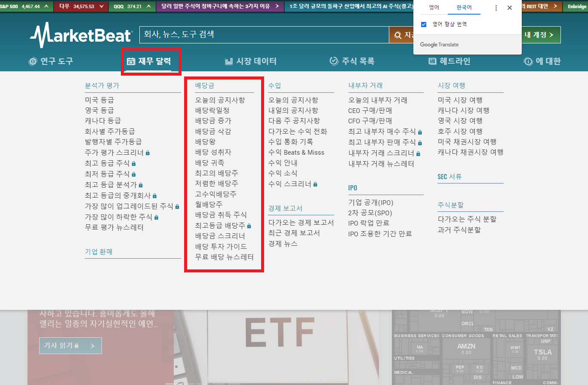Click the 기사 읽기 button
The image size is (588, 385).
(x=70, y=345)
